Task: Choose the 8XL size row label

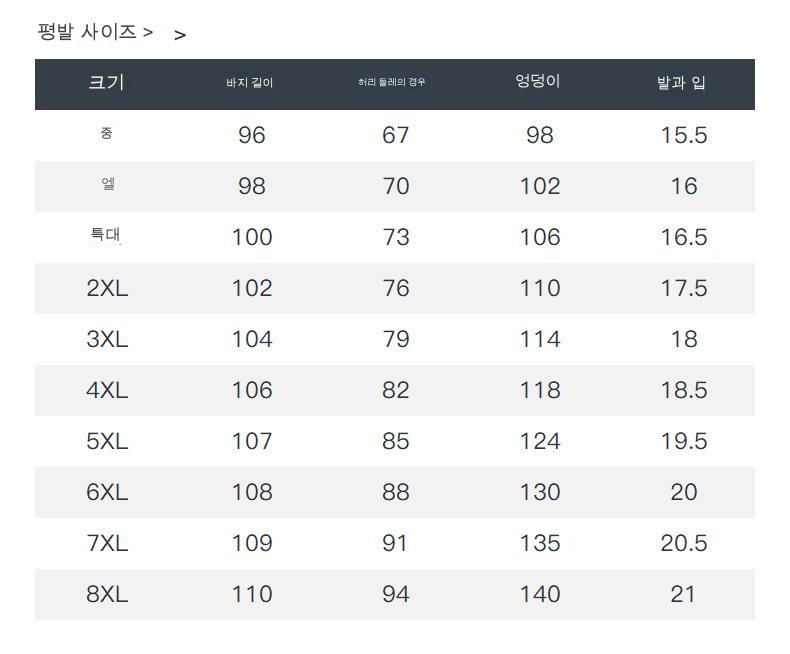Action: [x=107, y=594]
